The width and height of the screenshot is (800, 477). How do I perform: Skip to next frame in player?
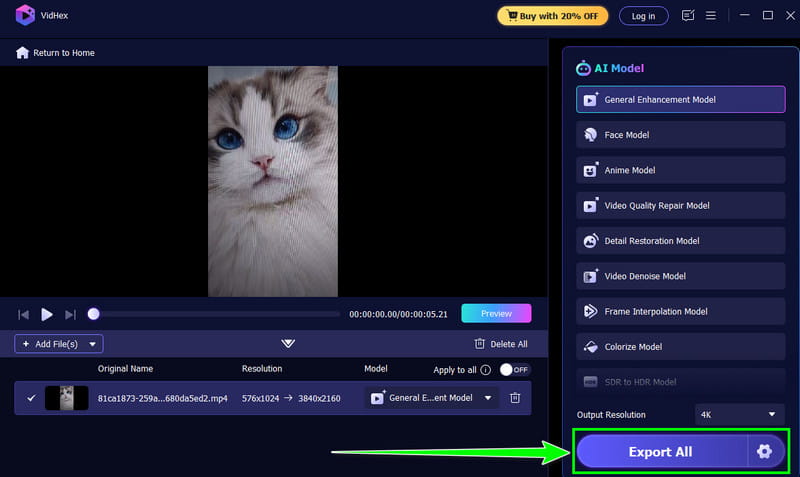point(70,314)
